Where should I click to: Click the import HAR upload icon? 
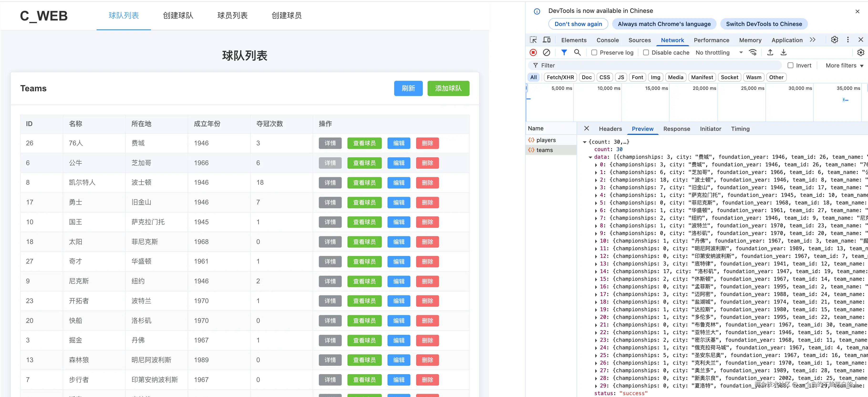770,52
